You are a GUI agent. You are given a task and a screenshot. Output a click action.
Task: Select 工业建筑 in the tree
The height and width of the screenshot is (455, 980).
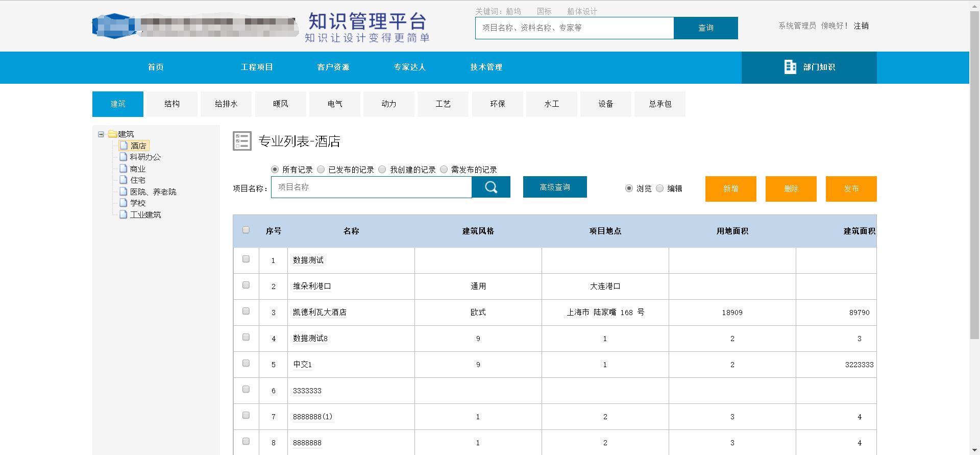(x=145, y=214)
